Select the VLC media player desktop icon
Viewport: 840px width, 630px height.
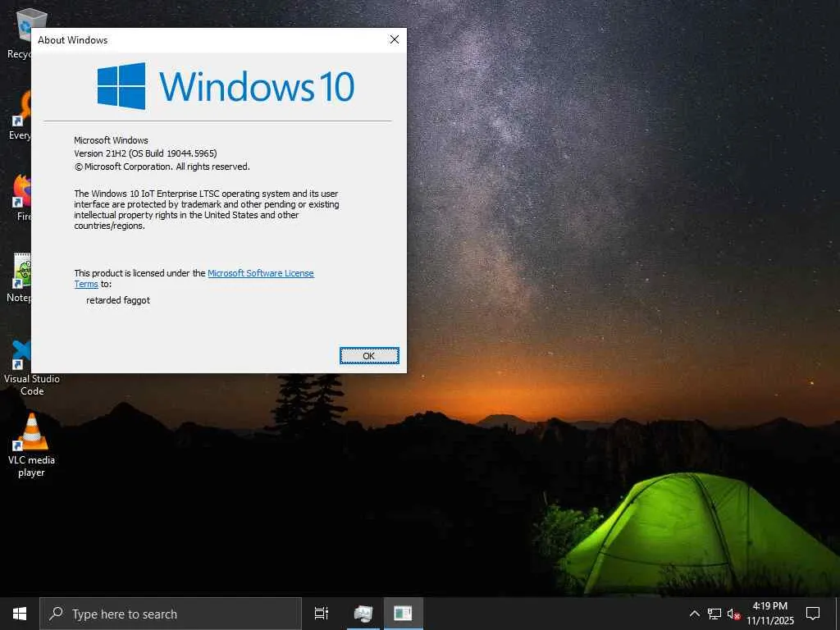(x=32, y=445)
